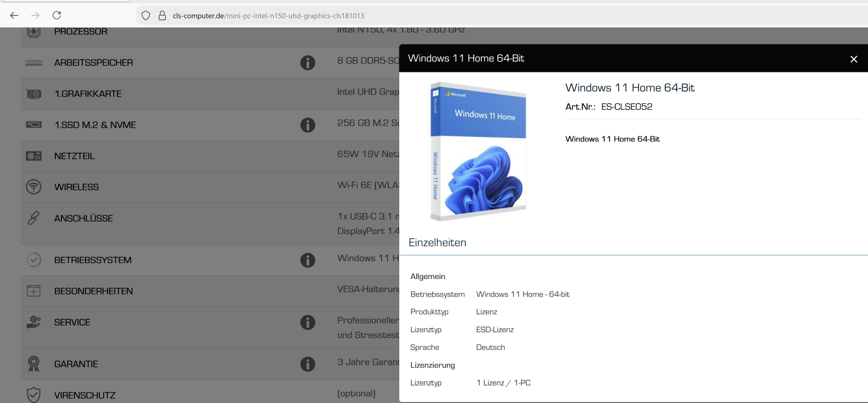Select the value ESD-Lizenz
Screen dimensions: 868x403
pyautogui.click(x=495, y=330)
